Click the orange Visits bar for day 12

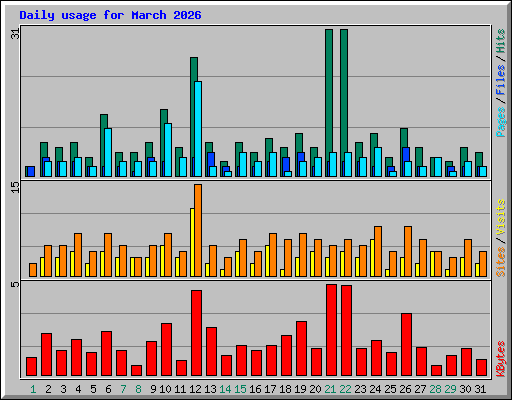[198, 230]
